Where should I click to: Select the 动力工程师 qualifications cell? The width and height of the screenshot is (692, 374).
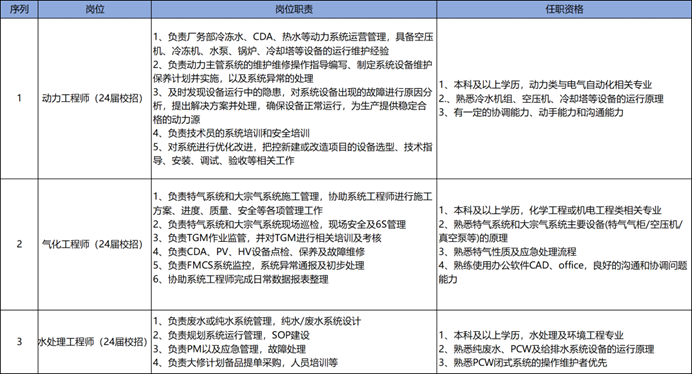pyautogui.click(x=564, y=98)
